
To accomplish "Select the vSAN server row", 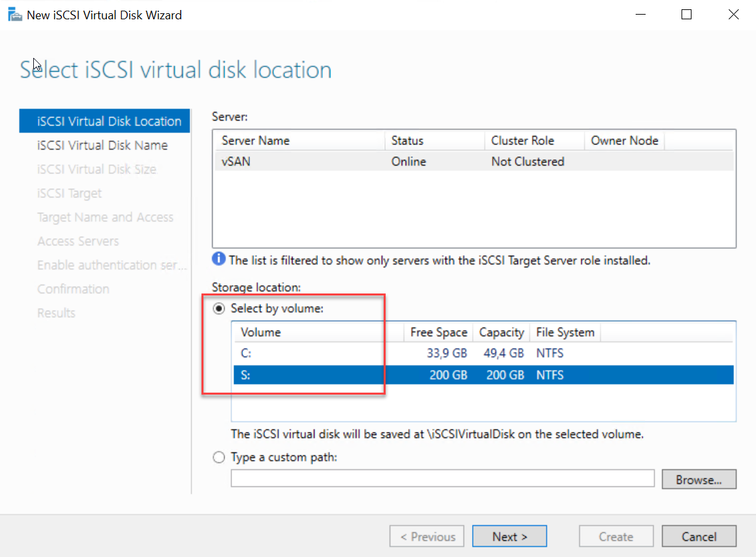I will (474, 161).
